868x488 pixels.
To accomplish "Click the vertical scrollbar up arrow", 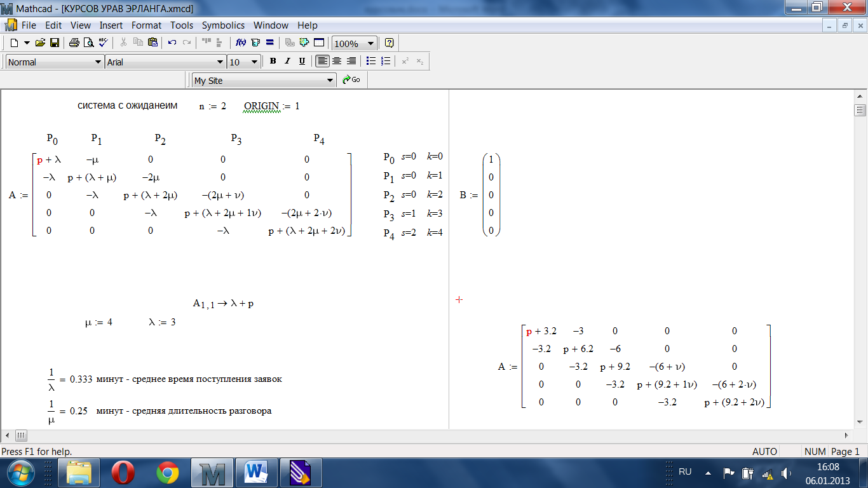I will point(860,96).
